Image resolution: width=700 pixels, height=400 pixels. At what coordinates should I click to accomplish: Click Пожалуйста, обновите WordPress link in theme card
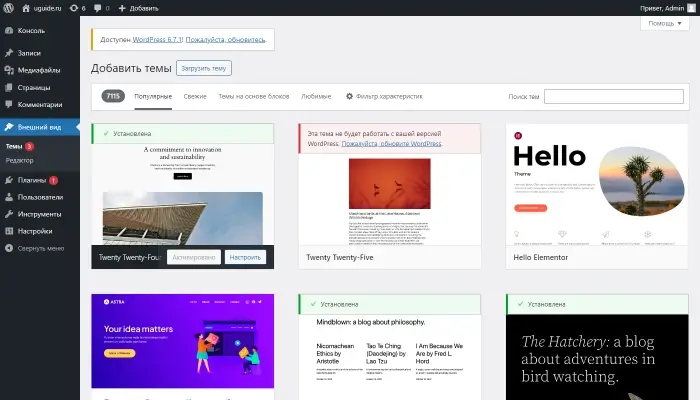click(x=392, y=144)
